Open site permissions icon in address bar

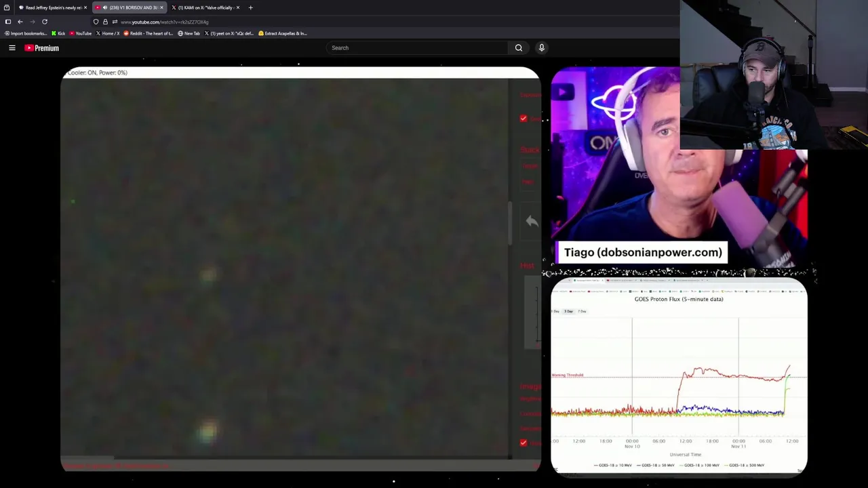coord(115,22)
